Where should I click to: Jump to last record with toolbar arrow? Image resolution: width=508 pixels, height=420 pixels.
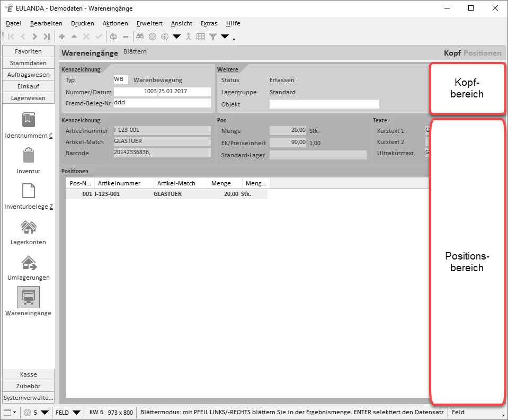[x=47, y=37]
